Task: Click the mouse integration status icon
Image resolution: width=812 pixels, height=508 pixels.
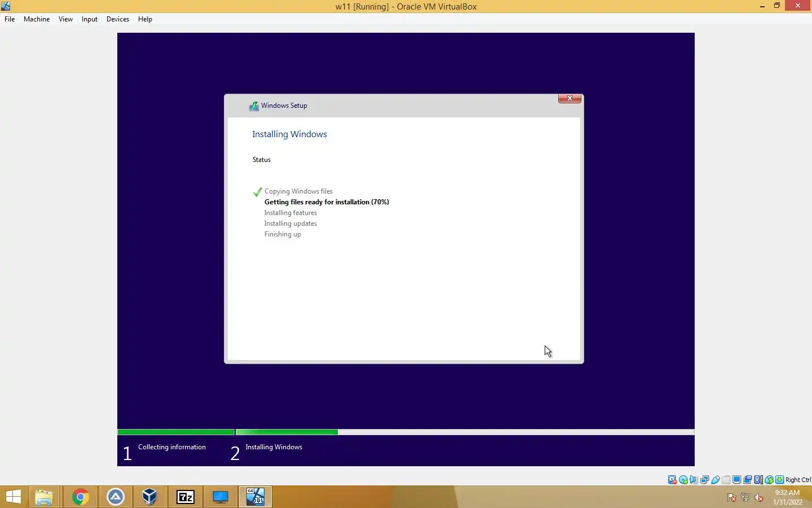Action: 769,480
